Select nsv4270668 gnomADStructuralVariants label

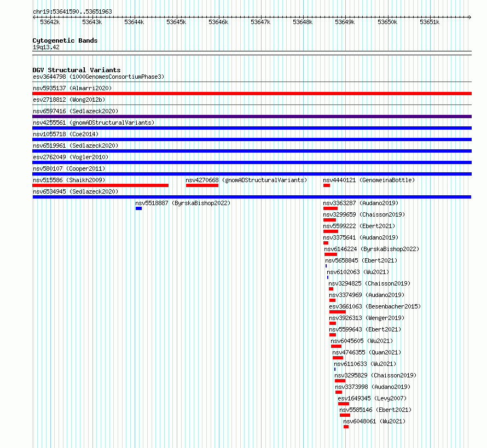pos(246,180)
